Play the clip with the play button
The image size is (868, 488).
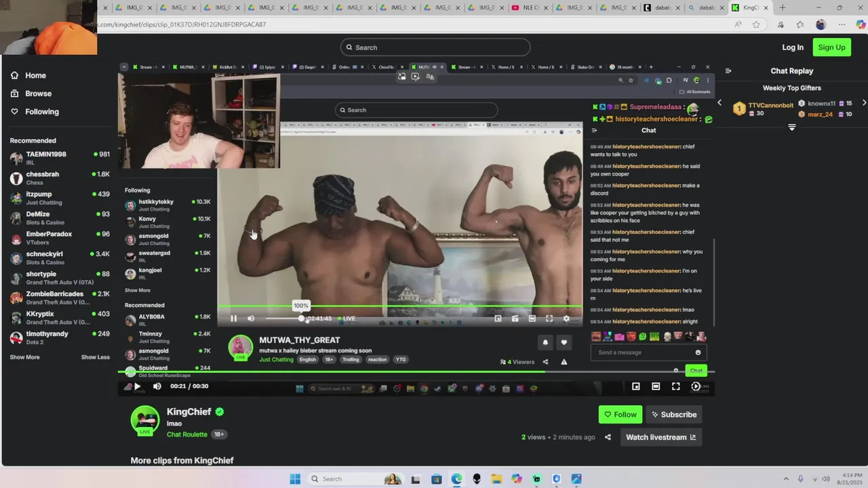pyautogui.click(x=137, y=386)
